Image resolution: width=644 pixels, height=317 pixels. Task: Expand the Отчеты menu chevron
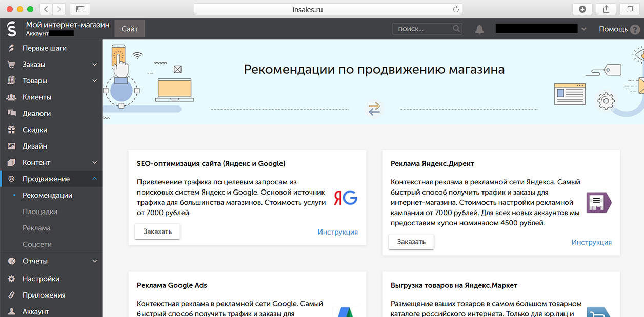pyautogui.click(x=94, y=261)
